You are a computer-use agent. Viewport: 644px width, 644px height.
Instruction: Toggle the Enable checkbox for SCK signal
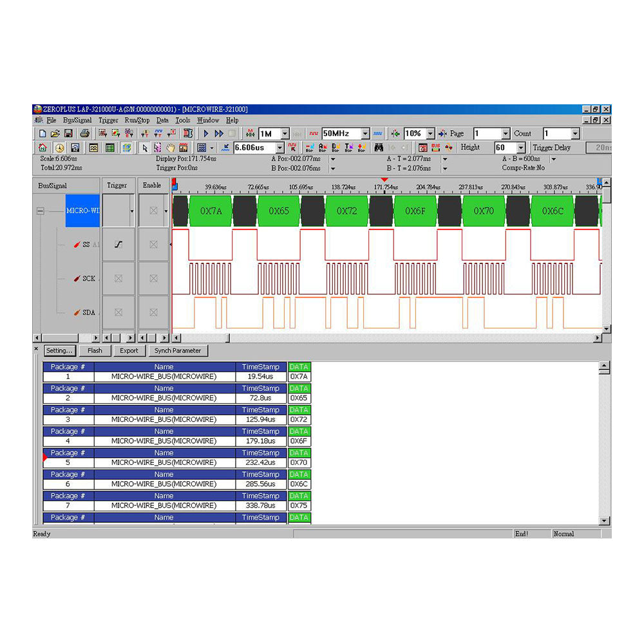coord(153,278)
